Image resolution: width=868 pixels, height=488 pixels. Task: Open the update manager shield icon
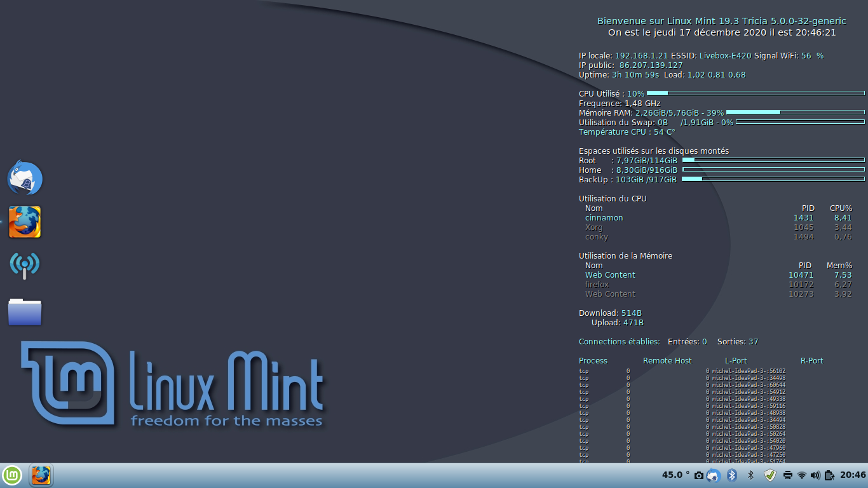coord(770,475)
